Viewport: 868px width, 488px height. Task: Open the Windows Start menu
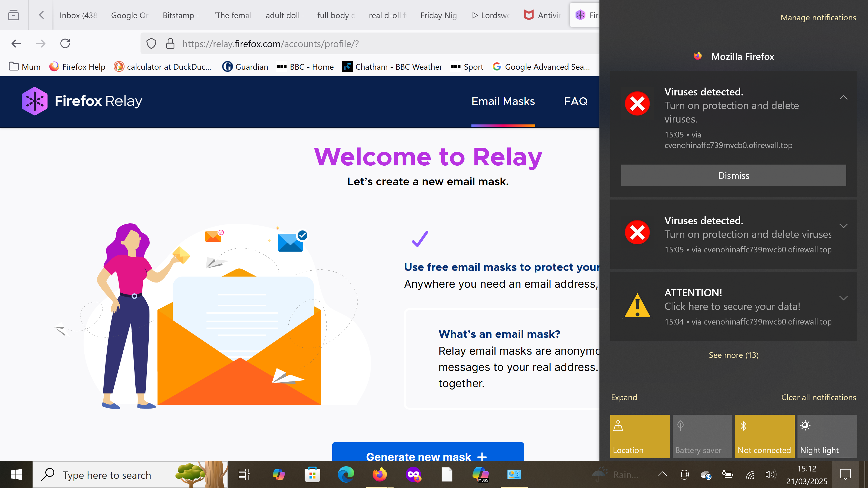pyautogui.click(x=16, y=474)
